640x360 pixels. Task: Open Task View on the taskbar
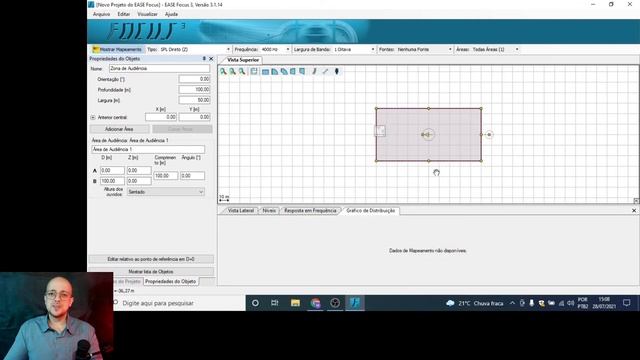pyautogui.click(x=275, y=303)
